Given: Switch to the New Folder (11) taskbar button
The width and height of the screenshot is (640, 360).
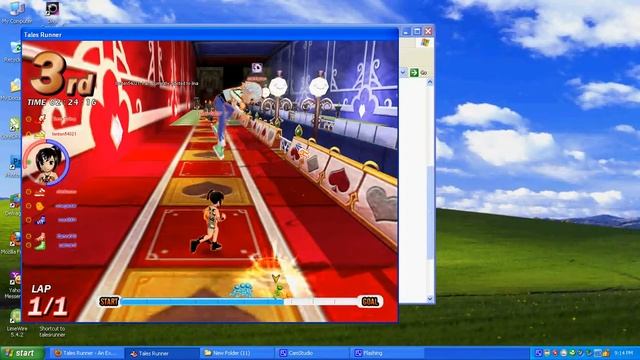Looking at the screenshot, I should [x=237, y=353].
